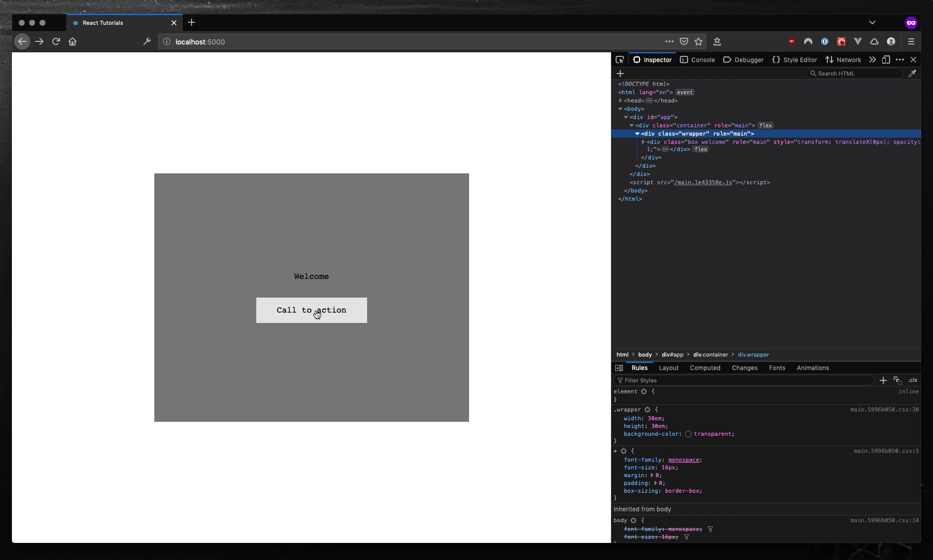The height and width of the screenshot is (560, 933).
Task: Select body in the breadcrumb trail
Action: click(645, 355)
